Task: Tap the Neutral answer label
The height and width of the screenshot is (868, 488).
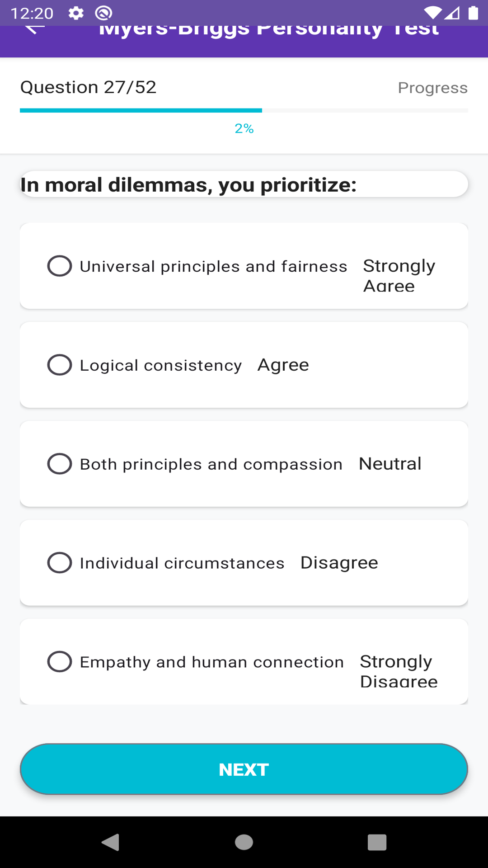Action: (390, 464)
